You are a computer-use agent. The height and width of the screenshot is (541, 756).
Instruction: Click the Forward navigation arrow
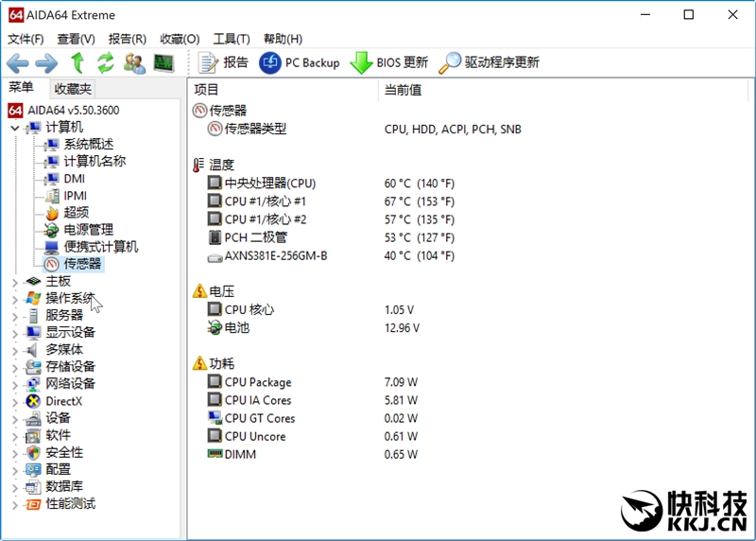tap(46, 63)
